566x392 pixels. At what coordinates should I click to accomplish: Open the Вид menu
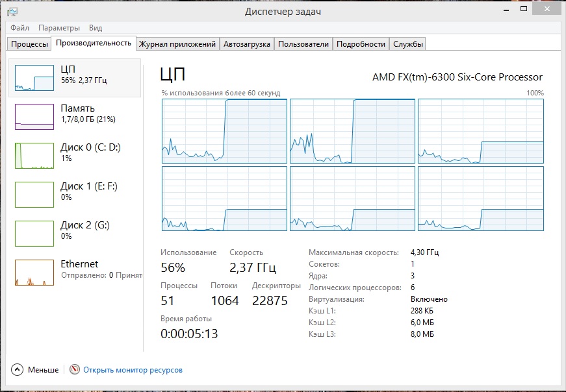96,28
